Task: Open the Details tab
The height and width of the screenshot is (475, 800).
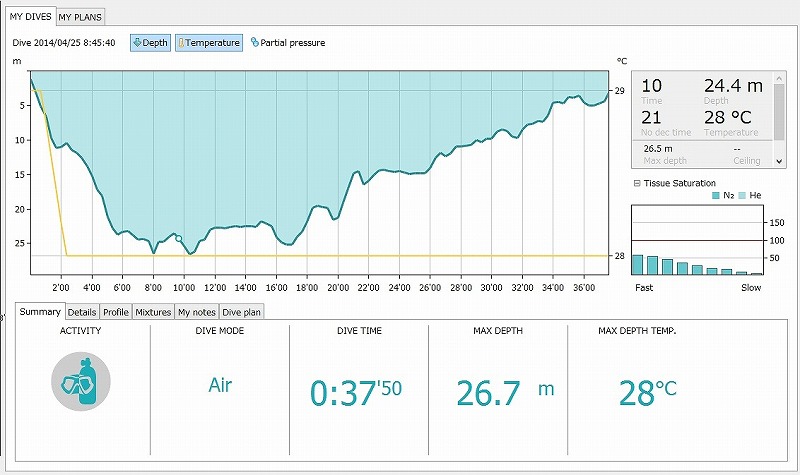Action: pyautogui.click(x=82, y=312)
